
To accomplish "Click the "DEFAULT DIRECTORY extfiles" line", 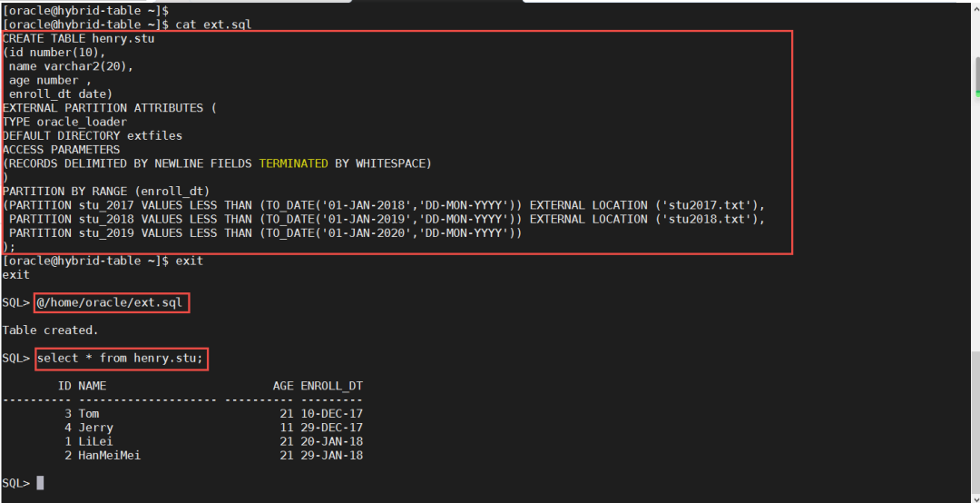I will tap(92, 135).
